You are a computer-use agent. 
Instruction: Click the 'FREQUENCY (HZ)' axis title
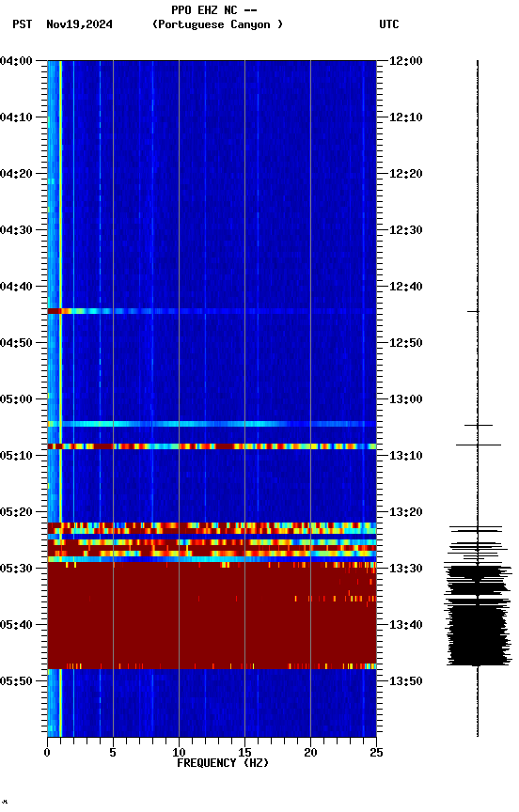(x=223, y=763)
